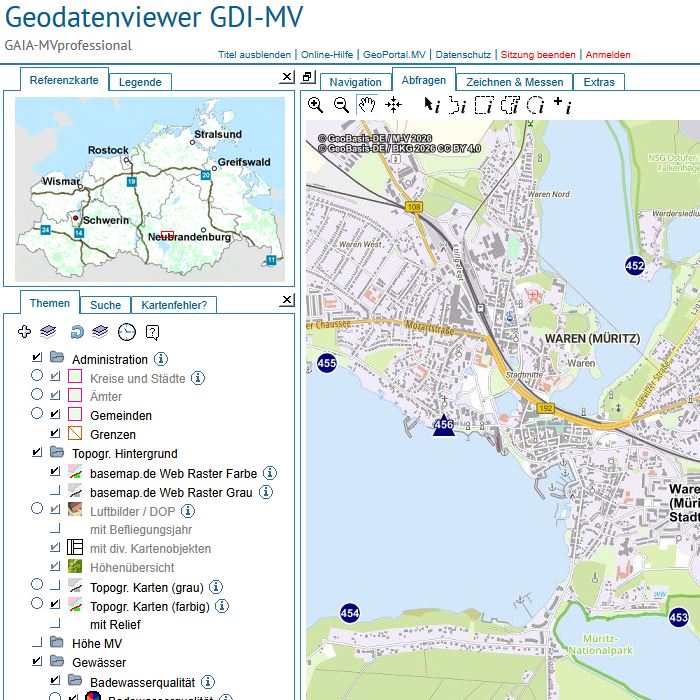Check the mit Relief checkbox
Screen dimensions: 700x700
pos(55,623)
